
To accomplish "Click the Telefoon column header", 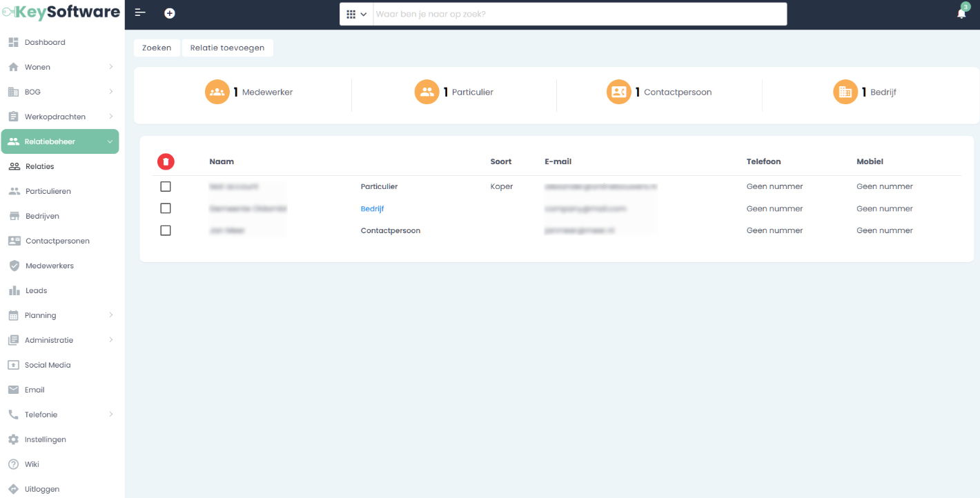I will click(x=763, y=161).
